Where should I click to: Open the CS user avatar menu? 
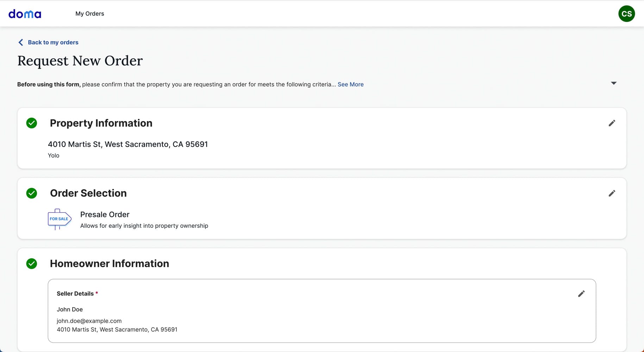click(626, 14)
